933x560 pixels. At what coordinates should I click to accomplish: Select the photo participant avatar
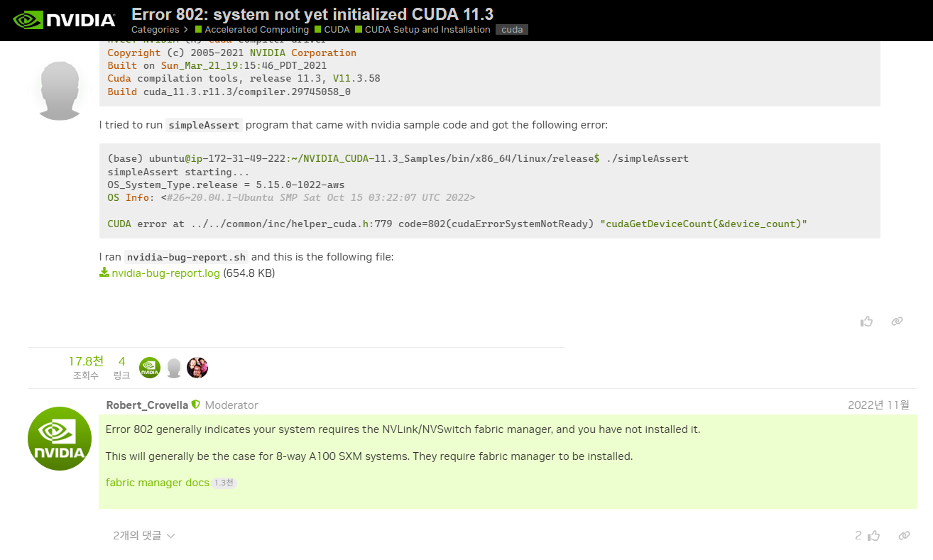[x=197, y=368]
